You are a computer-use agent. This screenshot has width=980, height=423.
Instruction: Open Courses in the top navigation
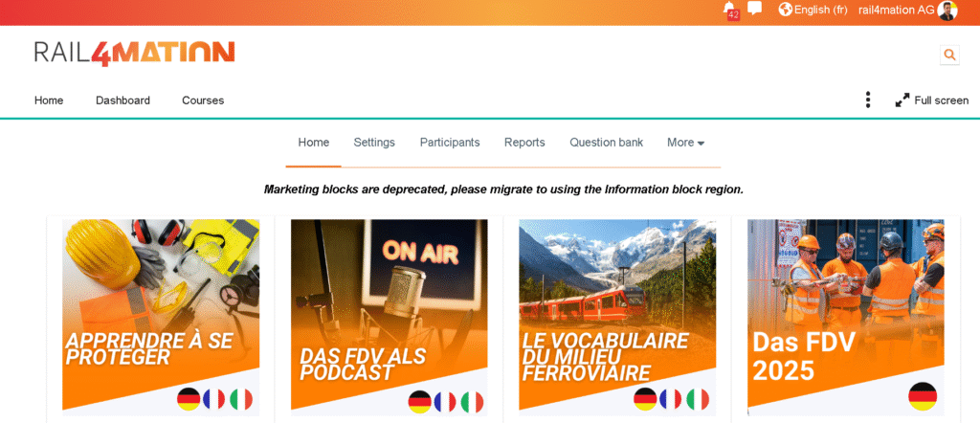point(203,100)
